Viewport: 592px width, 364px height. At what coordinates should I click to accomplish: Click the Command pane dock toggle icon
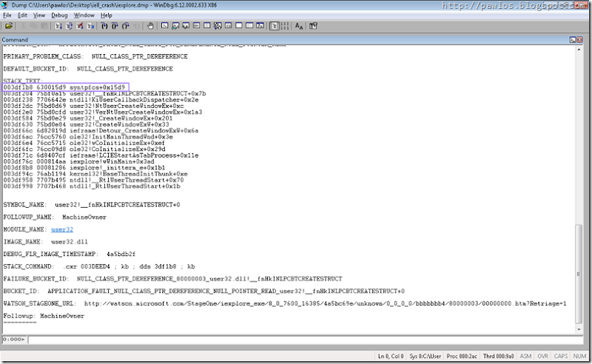[572, 40]
